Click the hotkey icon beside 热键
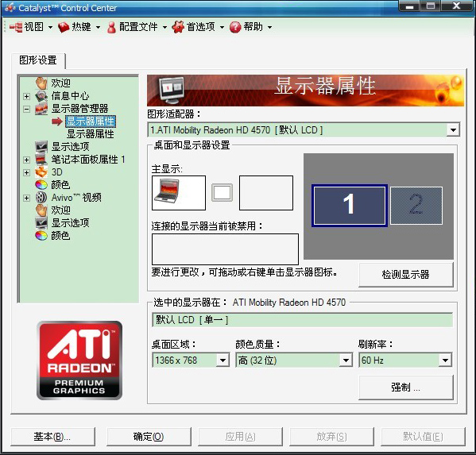Screen dimensions: 476x455 [x=64, y=27]
